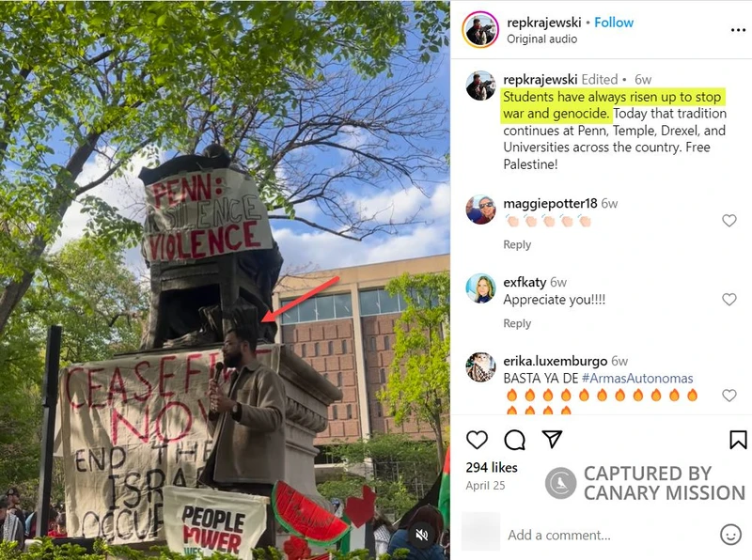Screen dimensions: 752x560
Task: Open comments with the speech bubble icon
Action: click(514, 440)
